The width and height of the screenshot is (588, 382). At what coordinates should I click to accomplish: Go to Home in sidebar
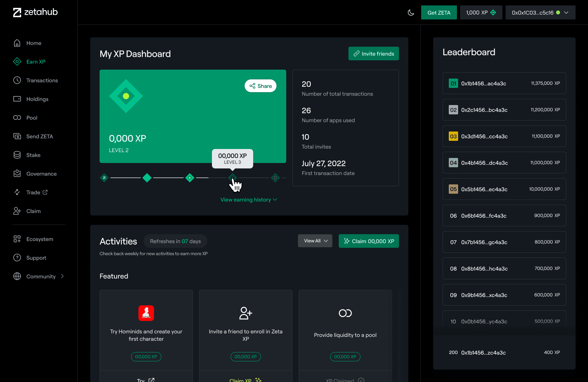(33, 43)
